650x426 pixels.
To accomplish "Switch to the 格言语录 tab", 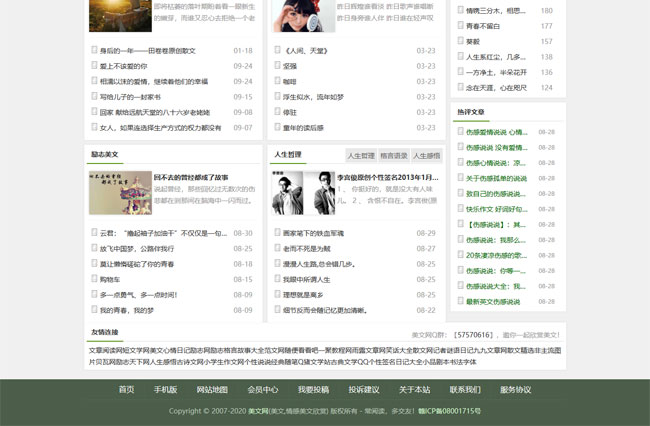I will pos(394,156).
